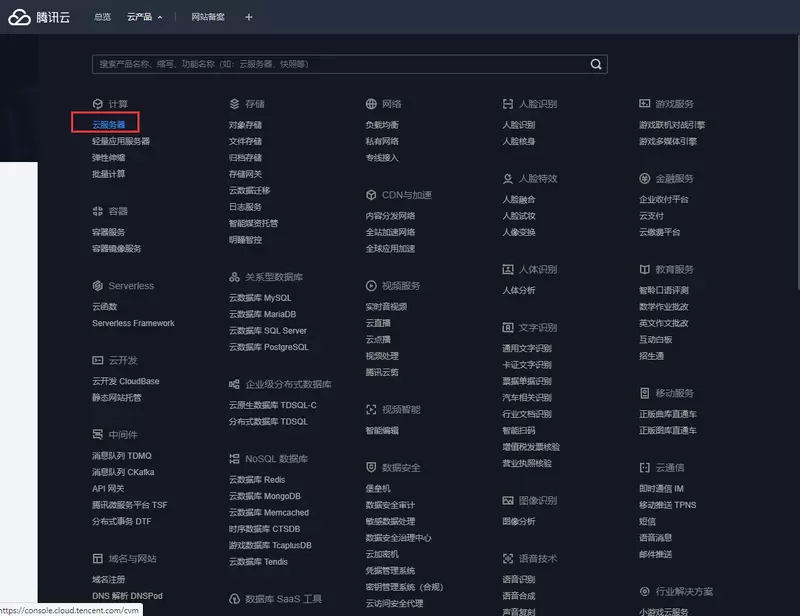Viewport: 800px width, 616px height.
Task: Click the 云开发 category icon
Action: [97, 360]
